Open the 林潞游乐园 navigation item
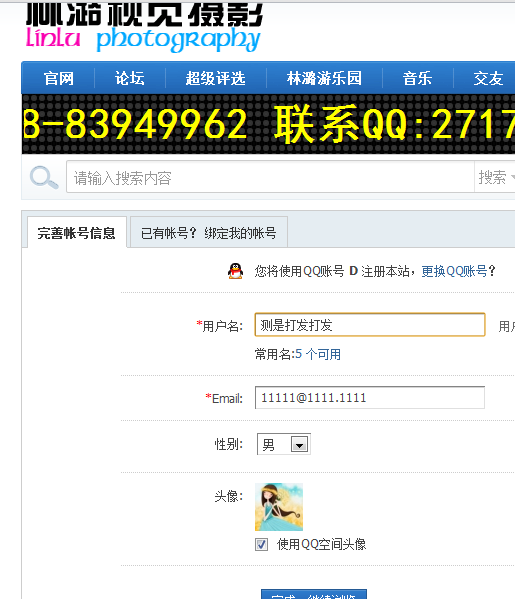This screenshot has width=515, height=599. 324,78
